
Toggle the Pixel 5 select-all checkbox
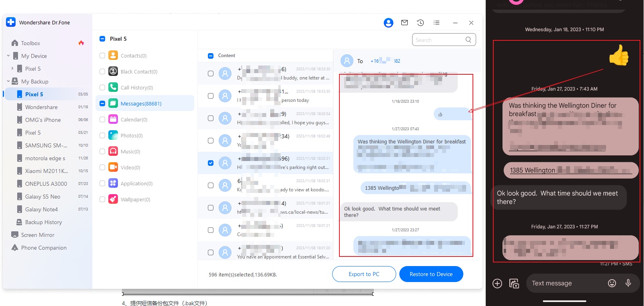click(x=102, y=39)
